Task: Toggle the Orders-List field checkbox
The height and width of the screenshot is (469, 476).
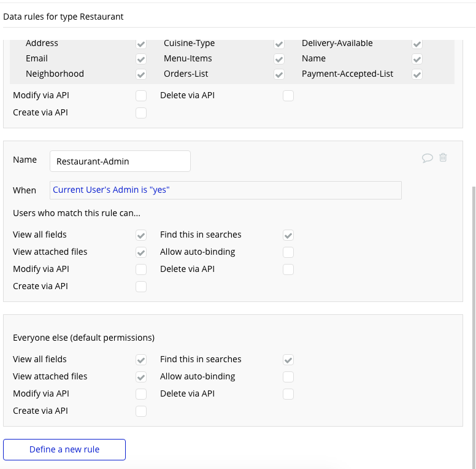Action: (279, 75)
